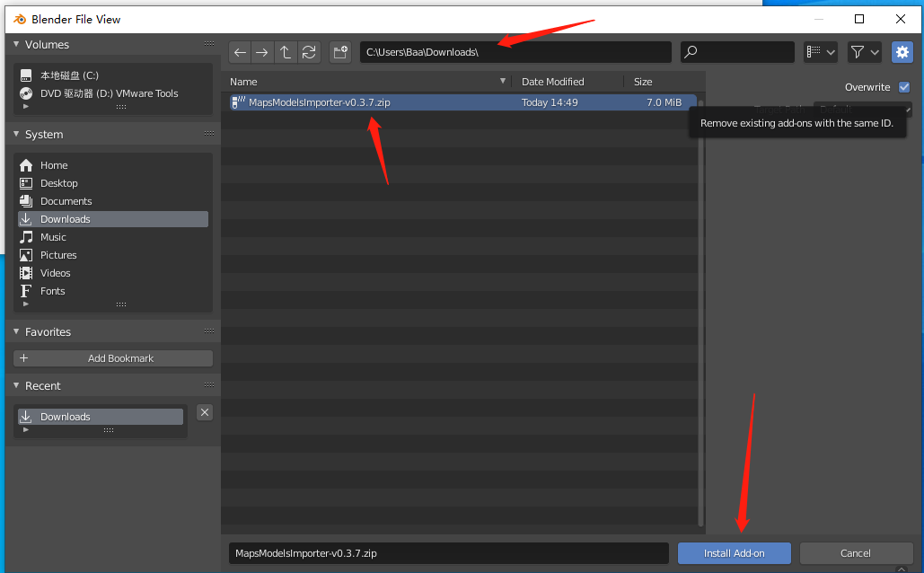The image size is (924, 573).
Task: Toggle the Overwrite checkbox
Action: (x=904, y=87)
